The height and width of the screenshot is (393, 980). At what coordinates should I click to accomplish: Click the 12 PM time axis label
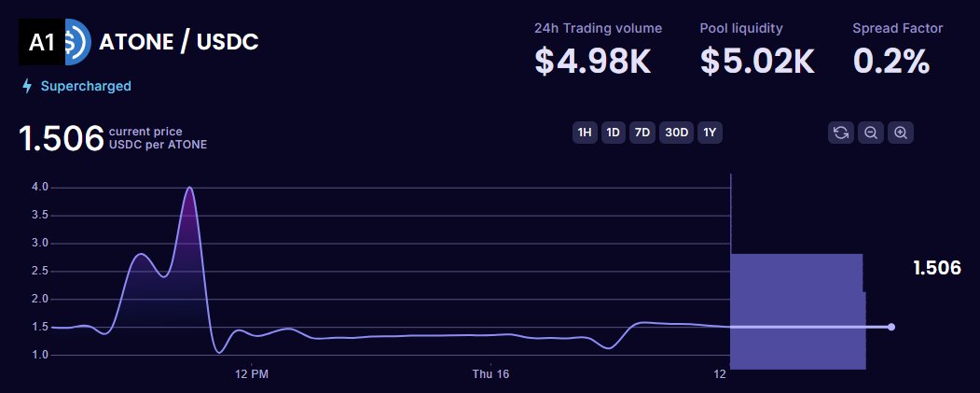[252, 374]
